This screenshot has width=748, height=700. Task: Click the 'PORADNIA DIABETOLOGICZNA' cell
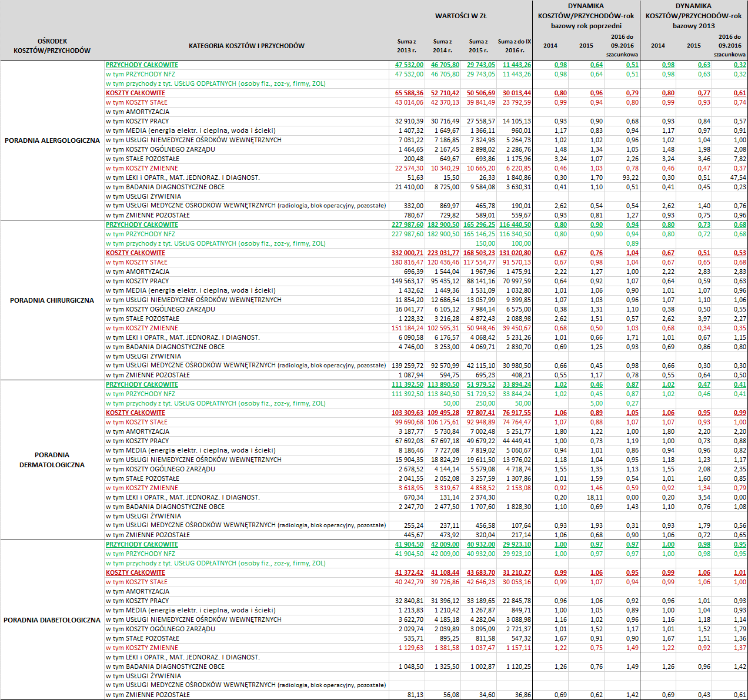[52, 620]
